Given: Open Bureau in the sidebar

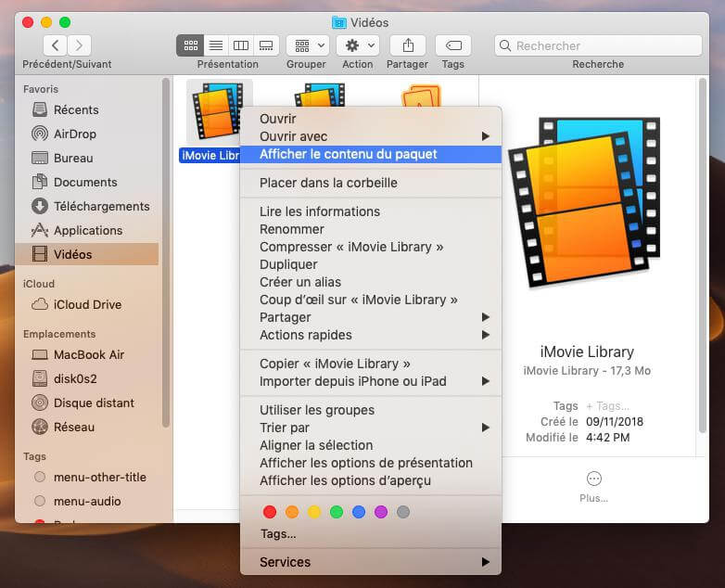Looking at the screenshot, I should coord(88,158).
